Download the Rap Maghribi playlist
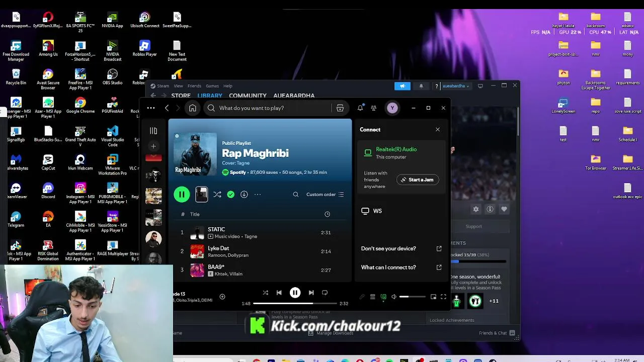This screenshot has width=644, height=362. (x=244, y=194)
